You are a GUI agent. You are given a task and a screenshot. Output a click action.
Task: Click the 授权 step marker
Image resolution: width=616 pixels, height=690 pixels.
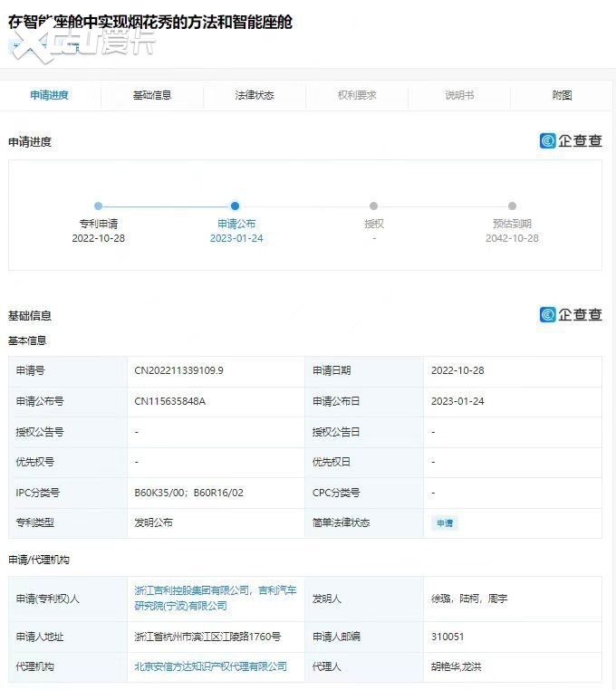(x=374, y=206)
